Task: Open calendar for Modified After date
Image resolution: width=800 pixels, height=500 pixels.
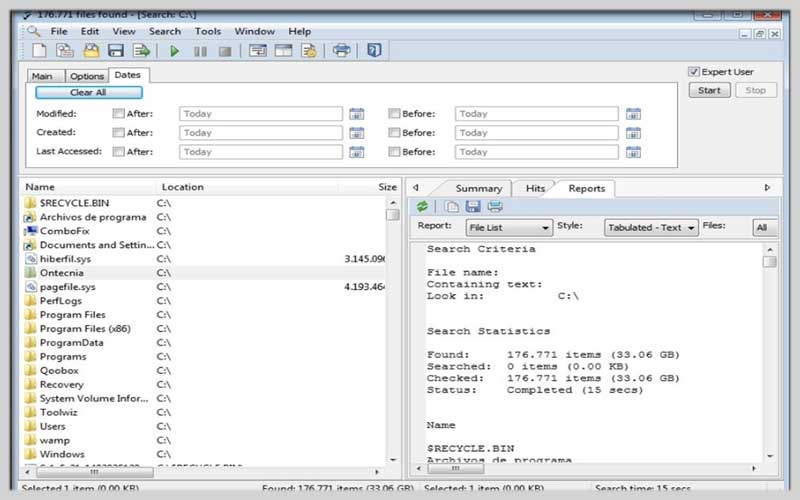Action: (x=357, y=114)
